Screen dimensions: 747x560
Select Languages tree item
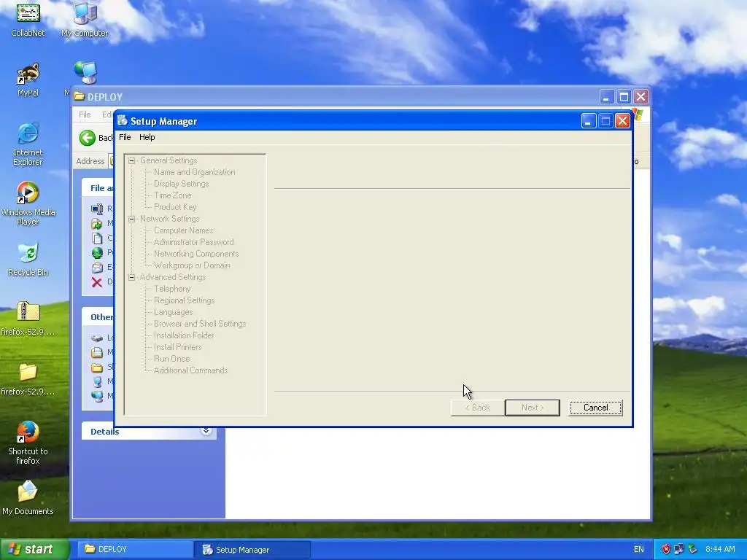[x=173, y=312]
